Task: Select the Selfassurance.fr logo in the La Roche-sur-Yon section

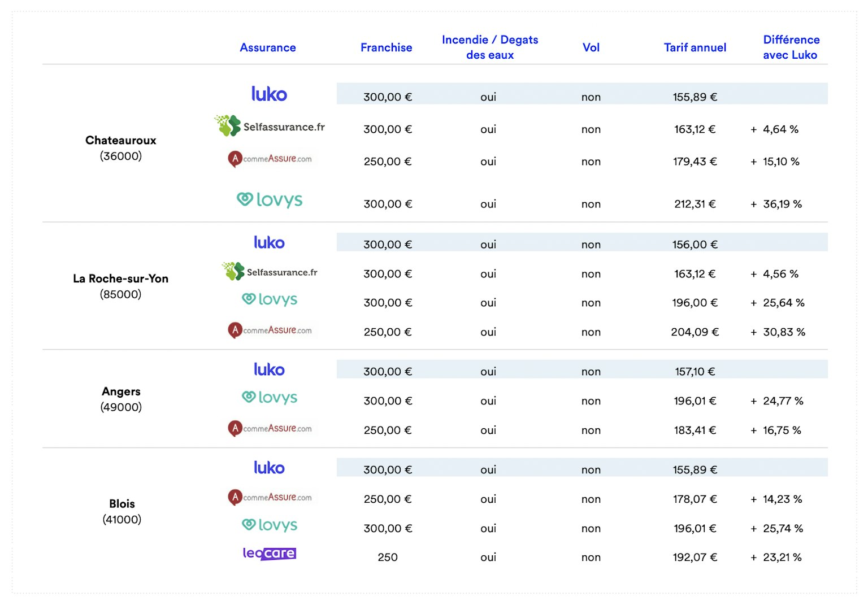Action: (x=270, y=272)
